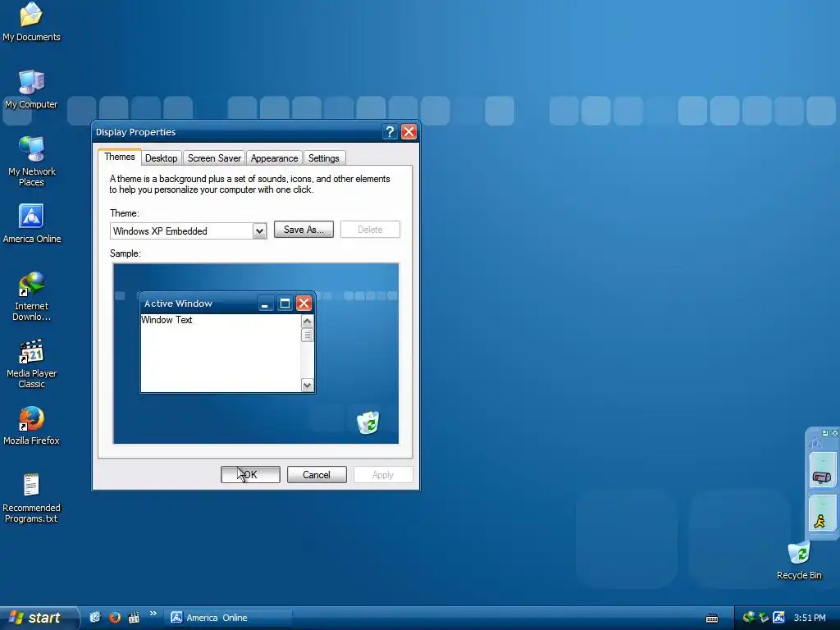
Task: Click the theme sample preview image
Action: [256, 354]
